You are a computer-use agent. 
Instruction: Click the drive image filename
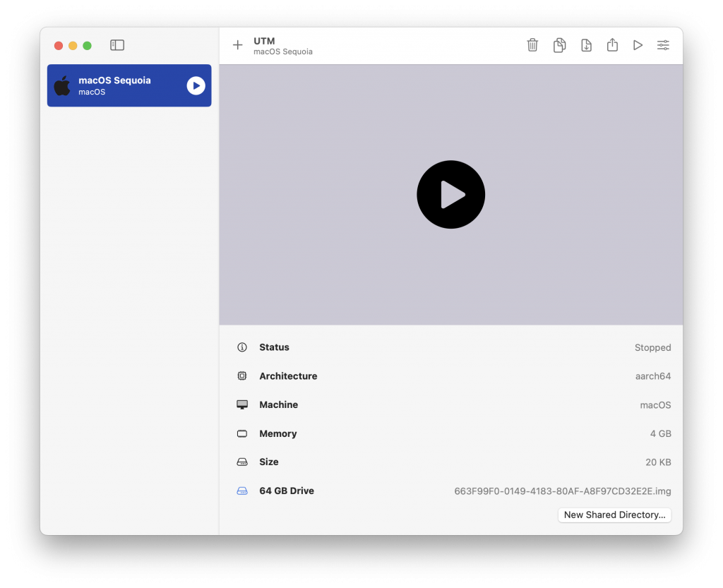pos(562,491)
